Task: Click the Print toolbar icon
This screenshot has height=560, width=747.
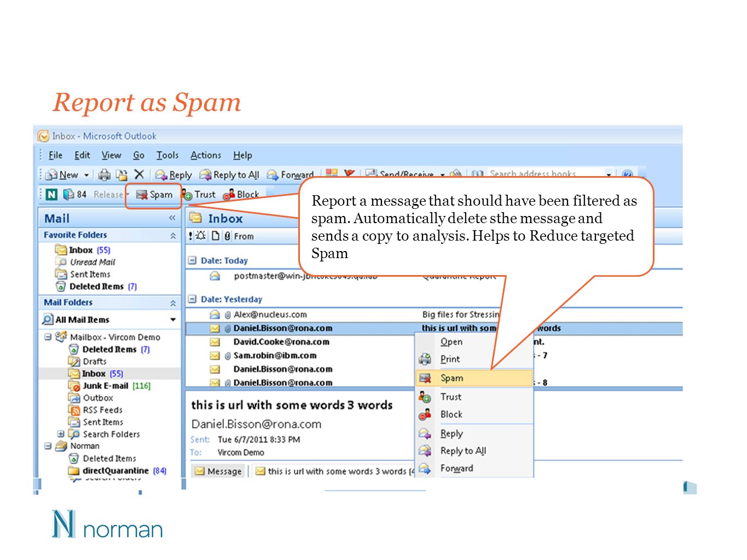Action: click(104, 175)
